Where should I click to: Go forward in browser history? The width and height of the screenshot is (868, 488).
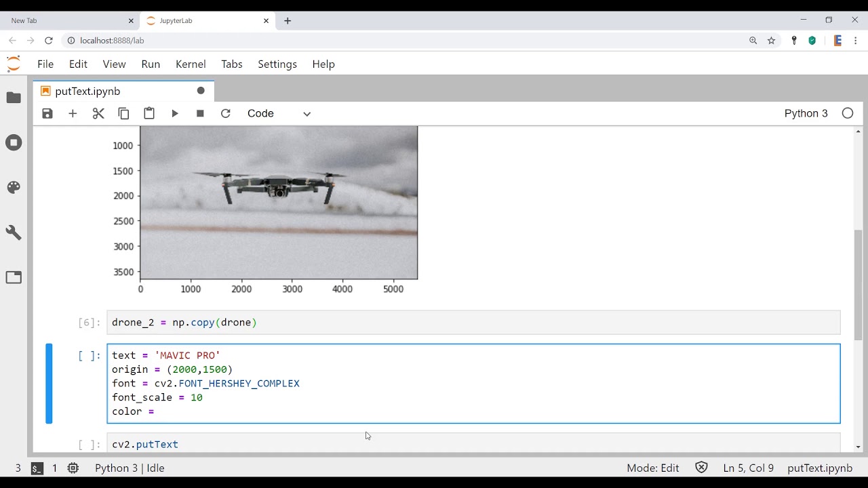(31, 41)
